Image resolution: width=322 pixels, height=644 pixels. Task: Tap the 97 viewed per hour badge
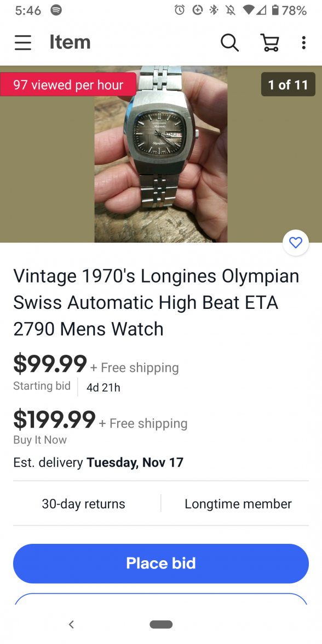pyautogui.click(x=68, y=84)
